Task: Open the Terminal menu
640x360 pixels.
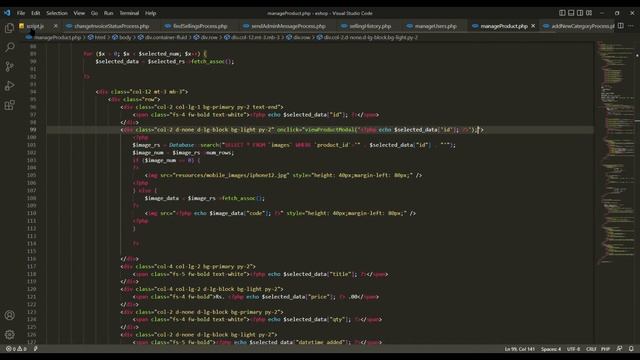Action: coord(129,13)
